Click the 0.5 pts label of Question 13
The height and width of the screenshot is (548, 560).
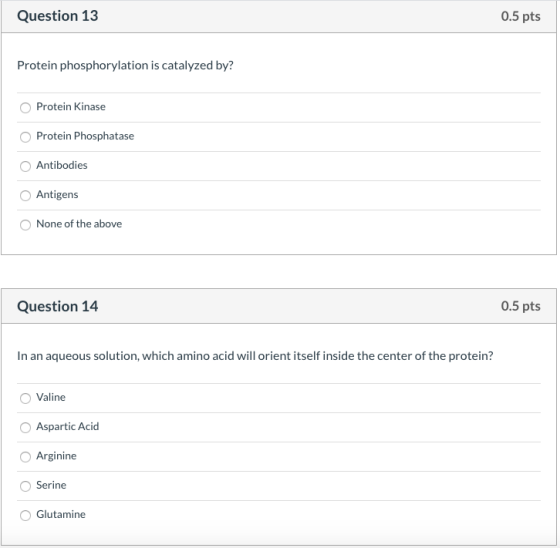click(x=520, y=16)
